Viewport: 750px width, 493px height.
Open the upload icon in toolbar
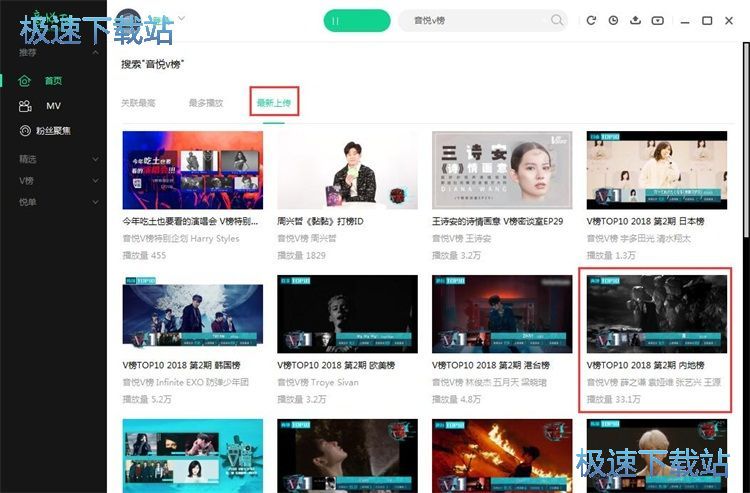tap(635, 20)
